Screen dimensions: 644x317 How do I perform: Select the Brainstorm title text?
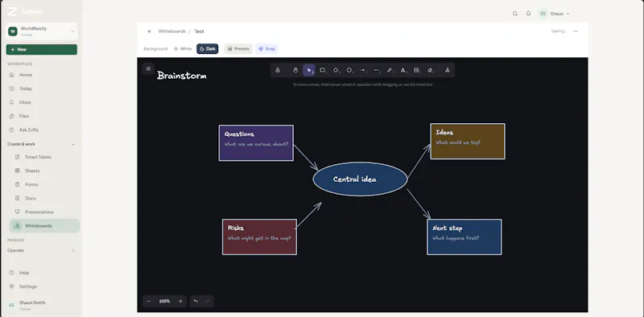click(182, 76)
